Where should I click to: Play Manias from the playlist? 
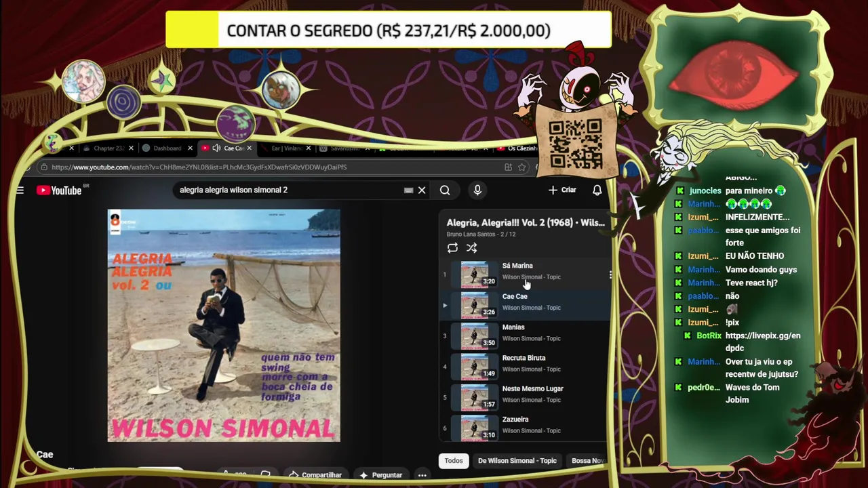point(526,335)
